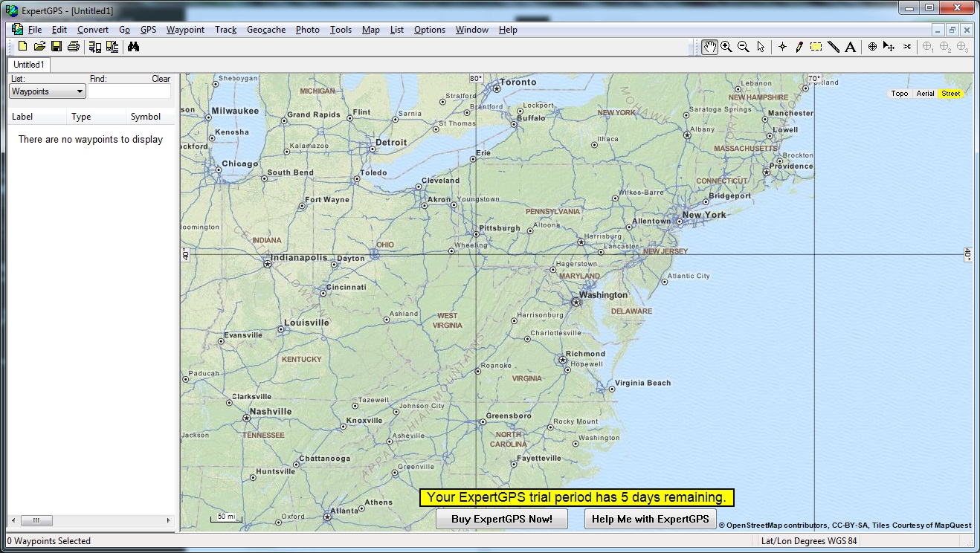980x553 pixels.
Task: Open the Go menu
Action: pos(124,30)
